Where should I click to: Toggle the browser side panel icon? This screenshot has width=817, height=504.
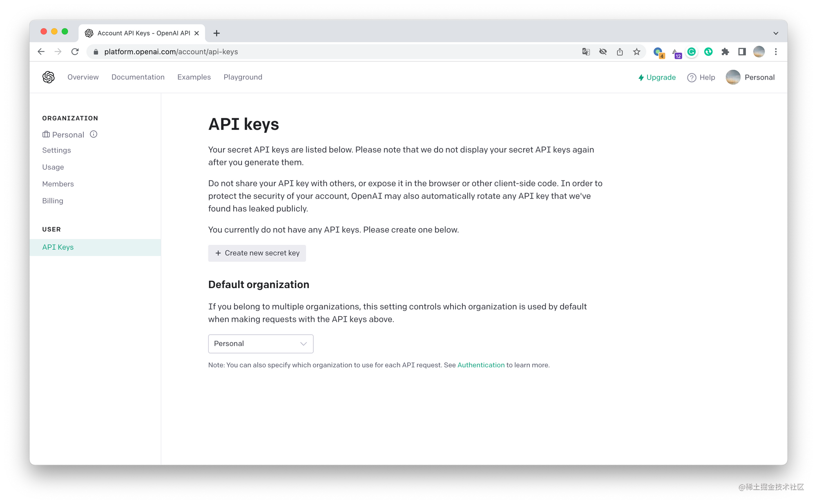coord(742,52)
